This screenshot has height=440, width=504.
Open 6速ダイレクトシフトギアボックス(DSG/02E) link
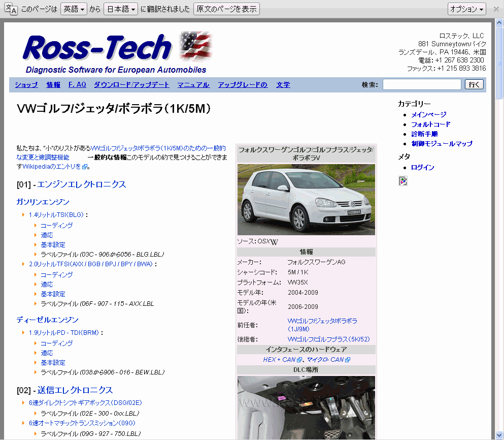point(85,403)
